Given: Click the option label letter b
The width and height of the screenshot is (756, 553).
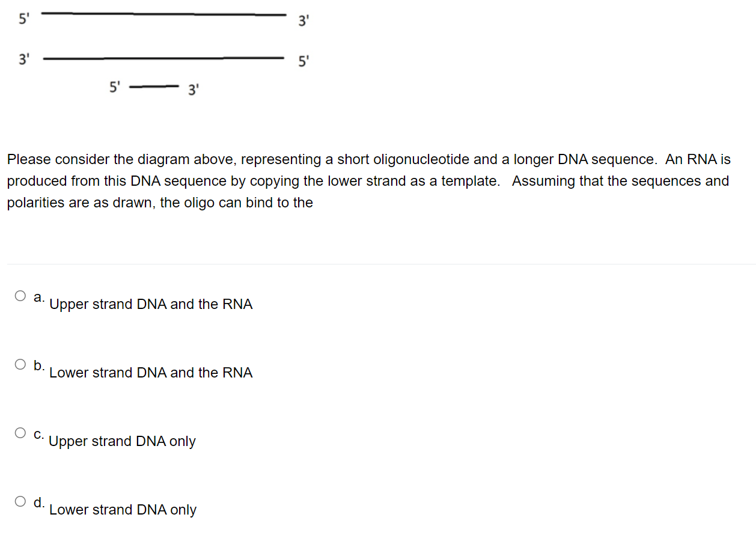Looking at the screenshot, I should click(38, 365).
